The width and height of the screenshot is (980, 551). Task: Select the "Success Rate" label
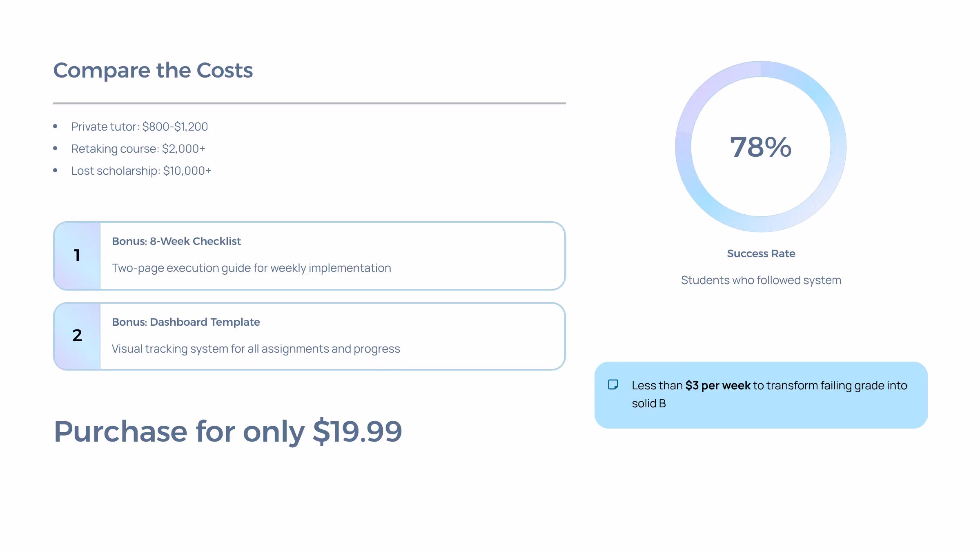point(761,253)
